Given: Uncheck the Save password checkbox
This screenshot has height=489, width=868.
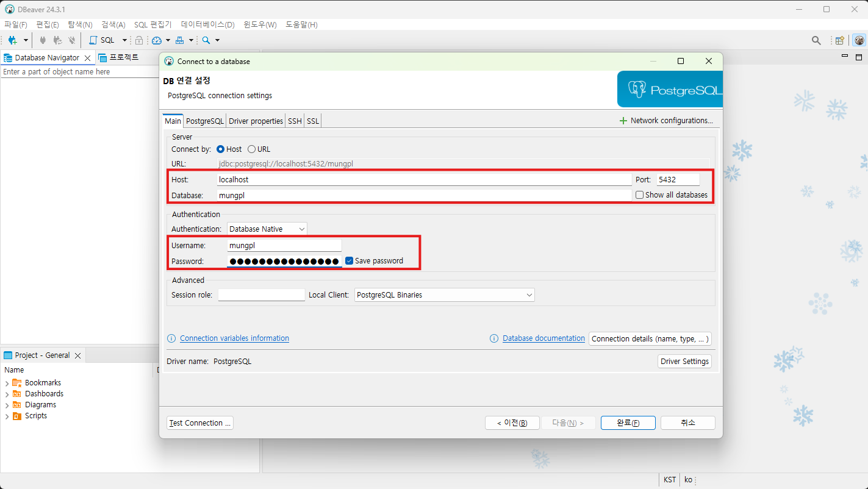Looking at the screenshot, I should click(349, 261).
